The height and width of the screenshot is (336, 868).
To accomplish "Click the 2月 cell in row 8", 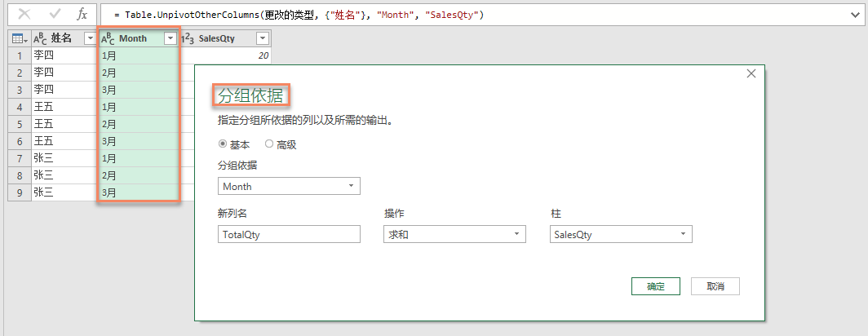I will coord(139,175).
